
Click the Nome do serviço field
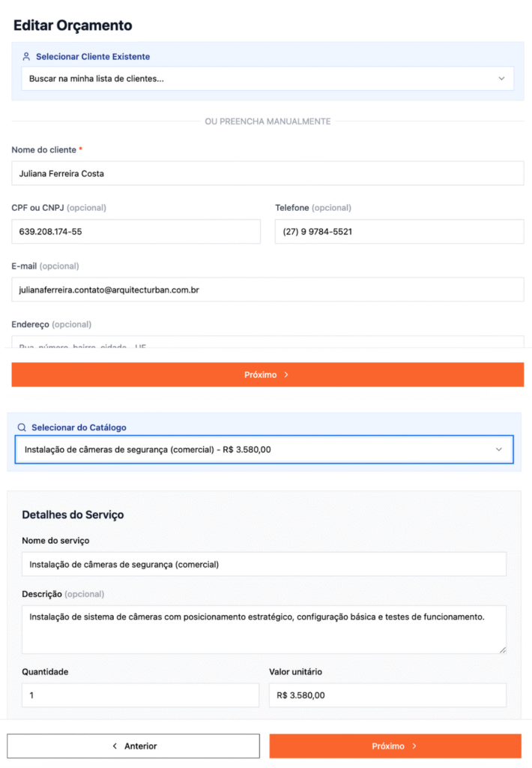coord(264,564)
